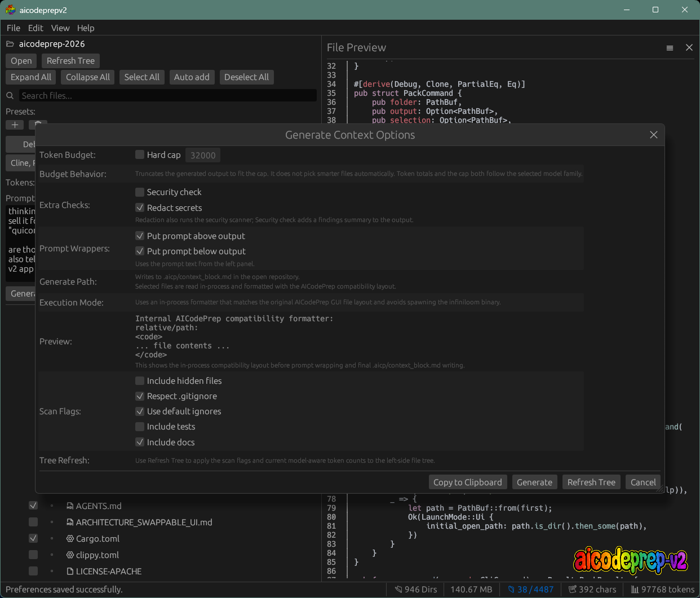Screen dimensions: 700x598
Task: Click the folder icon beside aicodeprep-2026
Action: coord(10,44)
